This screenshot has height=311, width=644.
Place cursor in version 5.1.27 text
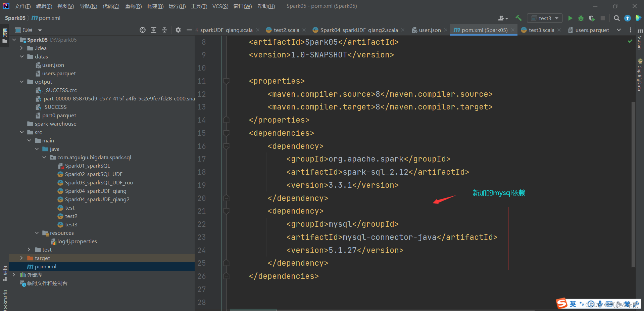342,250
